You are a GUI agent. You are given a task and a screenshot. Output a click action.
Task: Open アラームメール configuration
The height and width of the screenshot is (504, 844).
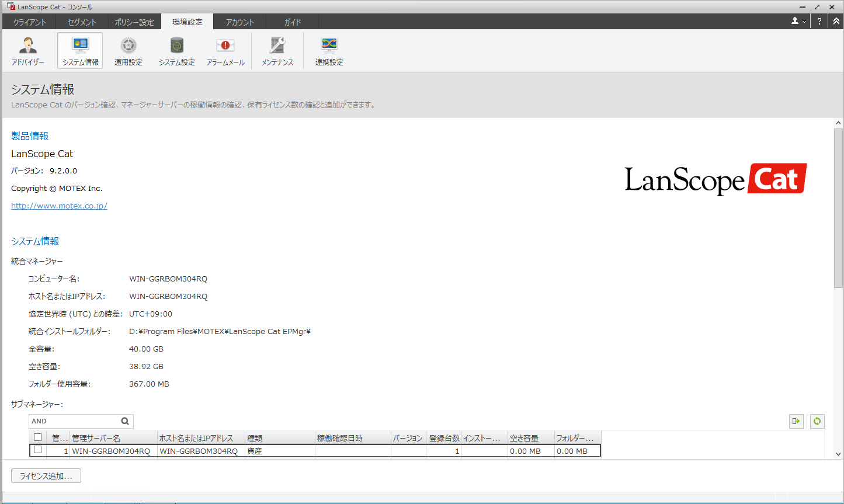(x=225, y=50)
